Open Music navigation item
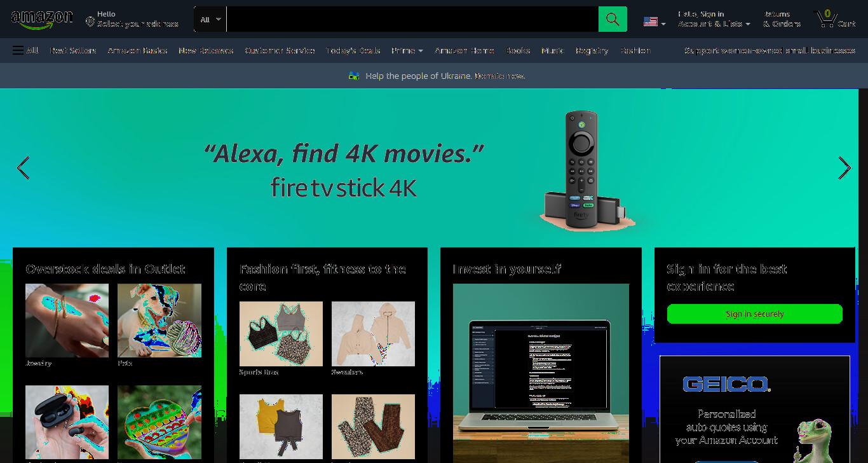868x463 pixels. point(552,50)
